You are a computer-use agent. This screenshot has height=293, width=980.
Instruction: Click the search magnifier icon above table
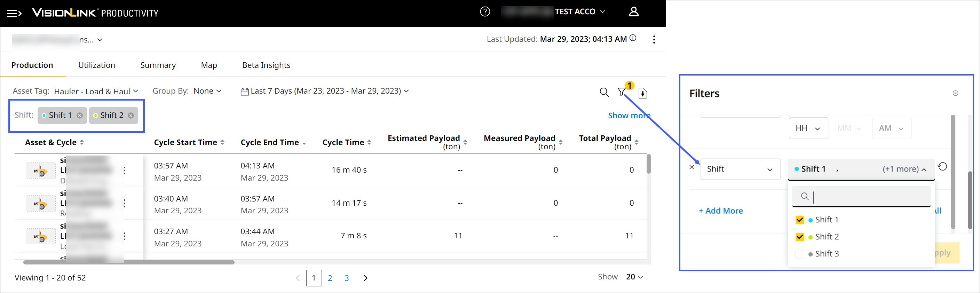604,92
